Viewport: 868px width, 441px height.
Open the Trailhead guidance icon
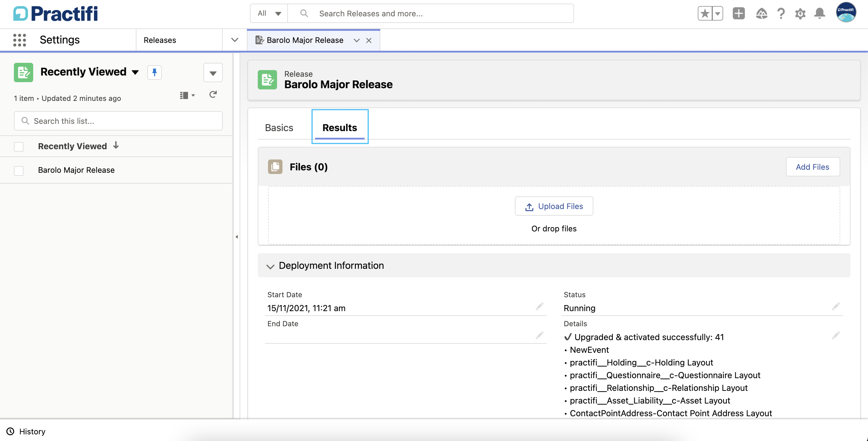(761, 14)
